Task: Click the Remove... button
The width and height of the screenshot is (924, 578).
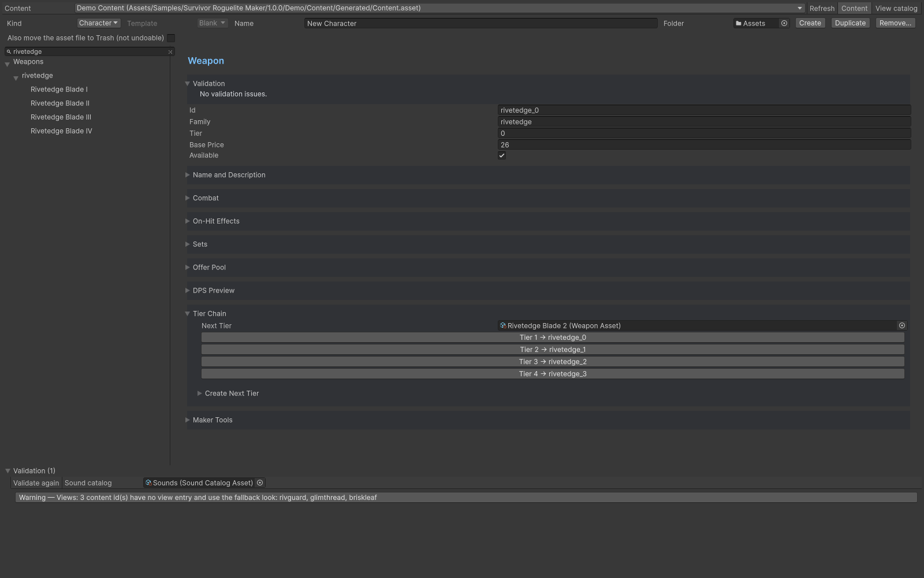Action: click(x=895, y=23)
